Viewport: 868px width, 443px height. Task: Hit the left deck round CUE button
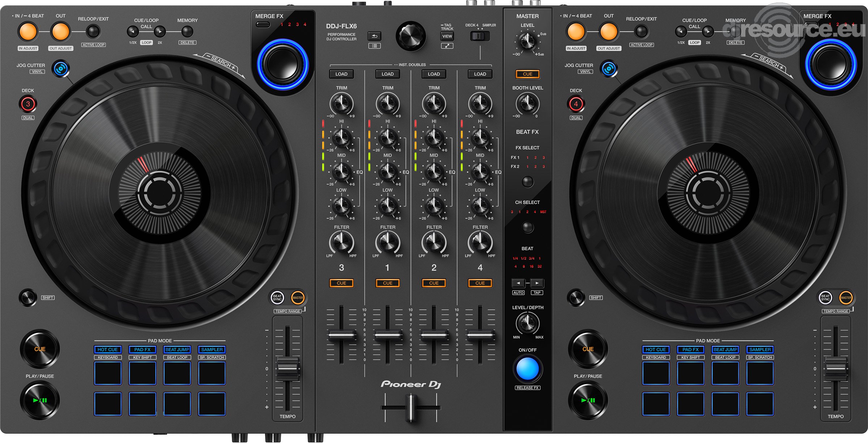(x=40, y=349)
